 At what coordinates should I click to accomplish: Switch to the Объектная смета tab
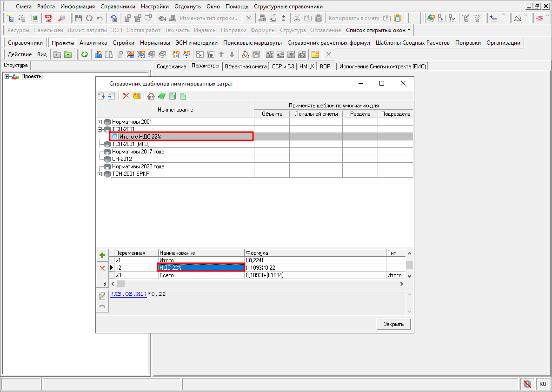pyautogui.click(x=246, y=66)
